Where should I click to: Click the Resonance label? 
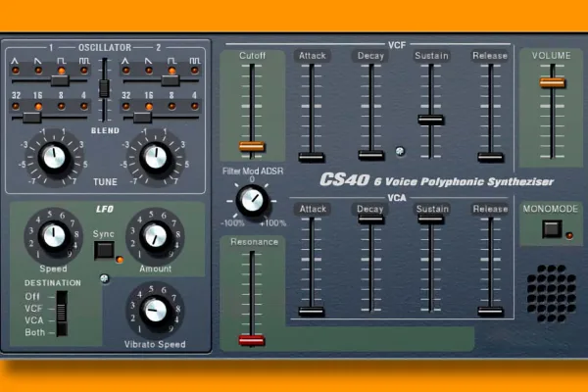click(254, 242)
